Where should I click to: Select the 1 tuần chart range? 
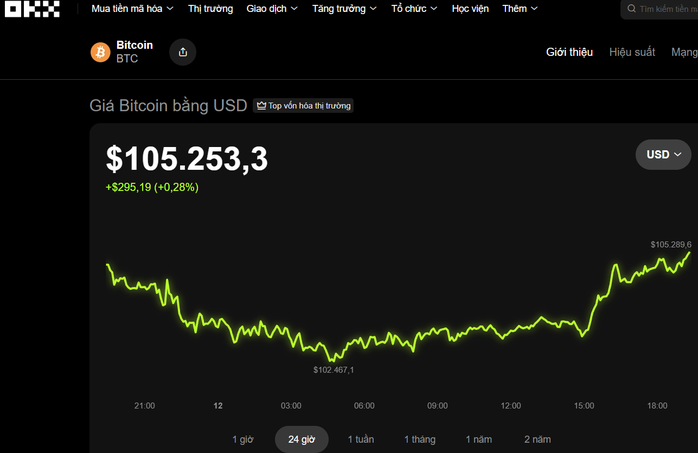click(x=362, y=439)
